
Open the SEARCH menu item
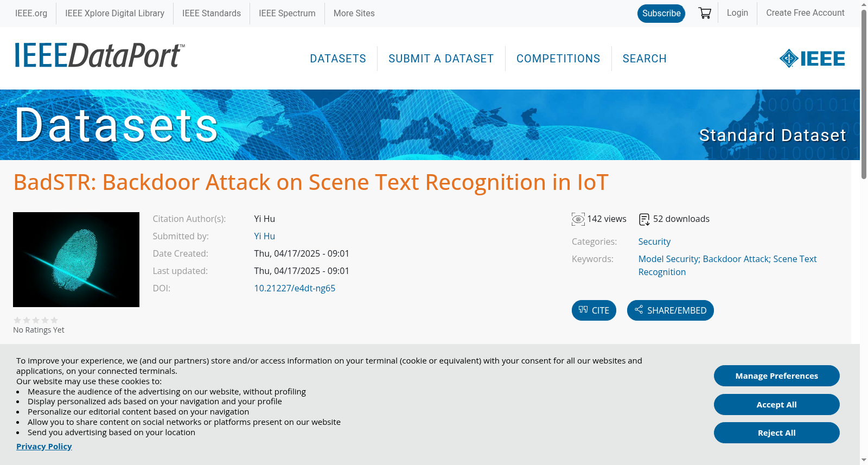pyautogui.click(x=644, y=59)
